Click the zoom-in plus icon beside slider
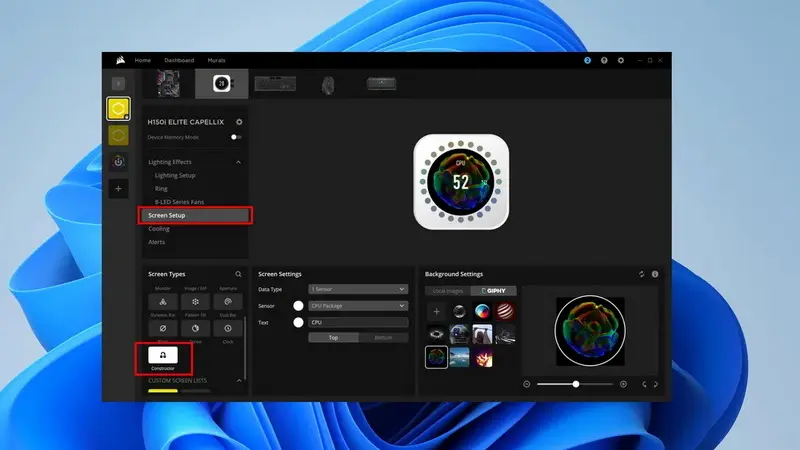The image size is (800, 450). [x=623, y=384]
